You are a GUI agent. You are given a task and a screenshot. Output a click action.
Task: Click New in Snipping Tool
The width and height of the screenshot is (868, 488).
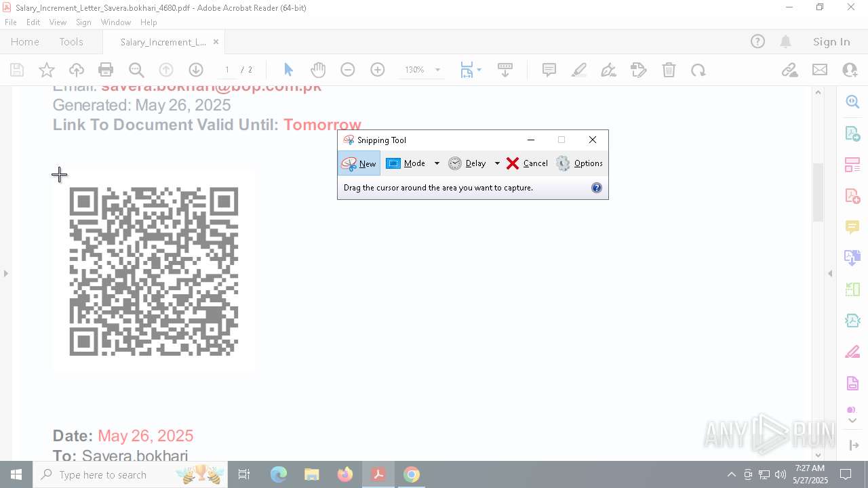pos(359,163)
